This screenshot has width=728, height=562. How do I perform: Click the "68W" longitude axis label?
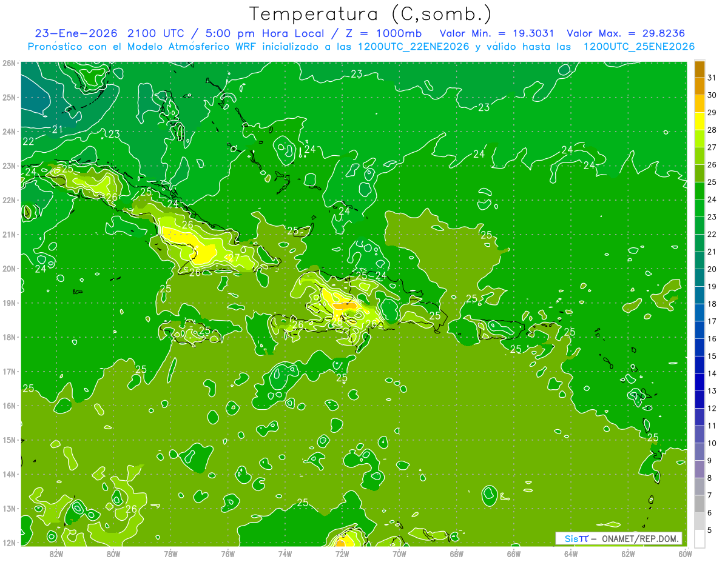(x=456, y=553)
